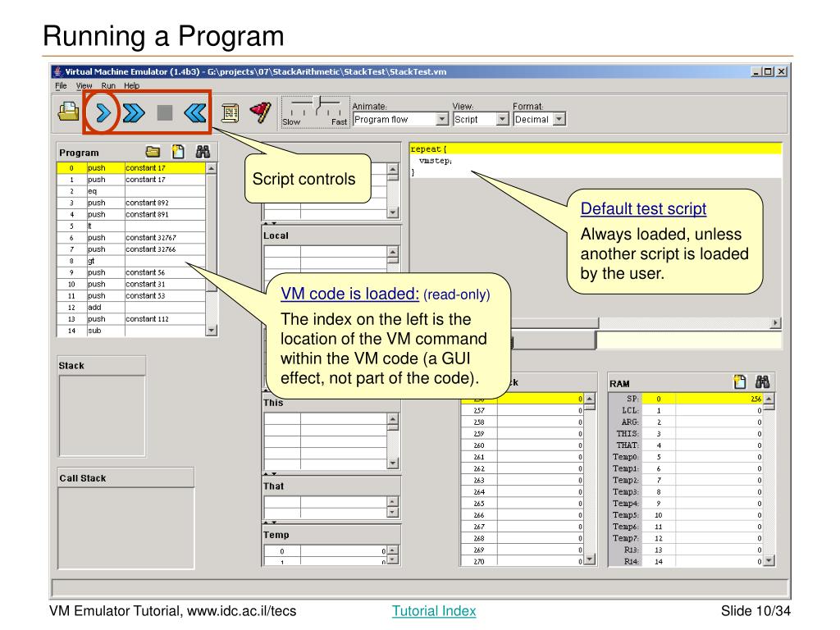Minimize the Virtual Machine Emulator window
Screen dimensions: 840x630
tap(756, 72)
